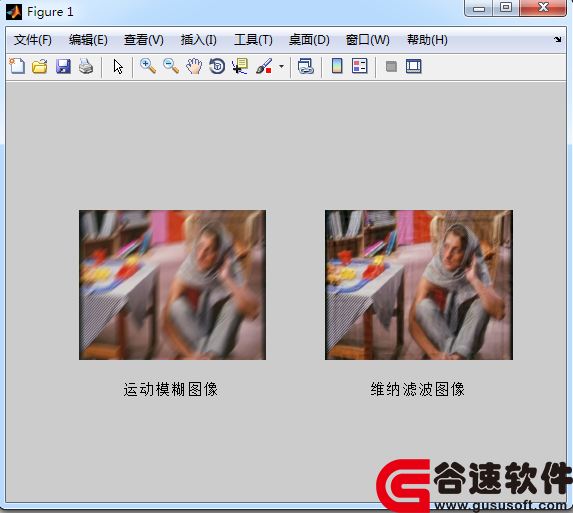
Task: Save figure using the floppy disk icon
Action: [63, 66]
